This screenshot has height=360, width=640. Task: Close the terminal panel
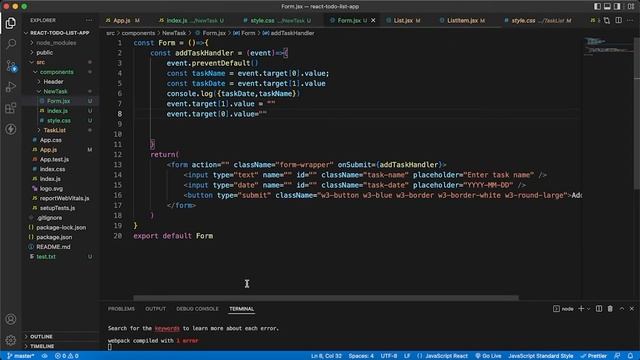[x=632, y=309]
